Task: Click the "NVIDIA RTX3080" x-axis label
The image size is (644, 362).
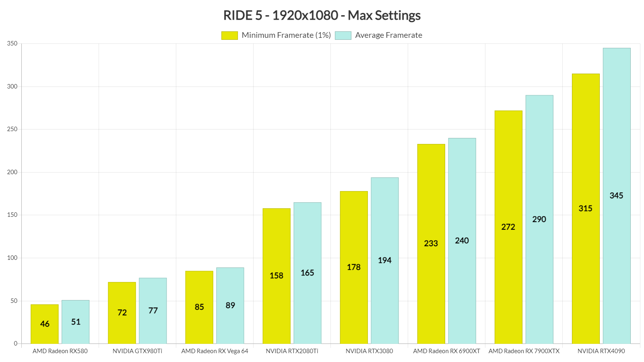Action: click(369, 351)
